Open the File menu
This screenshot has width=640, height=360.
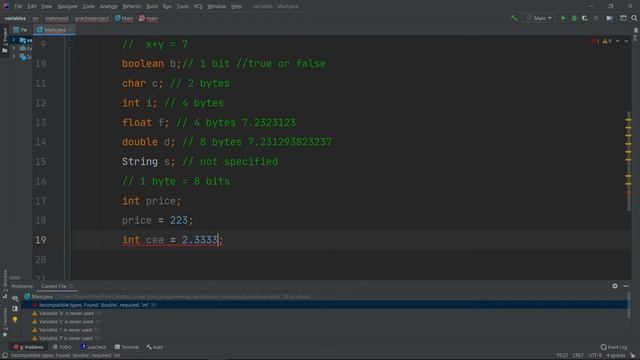point(18,7)
